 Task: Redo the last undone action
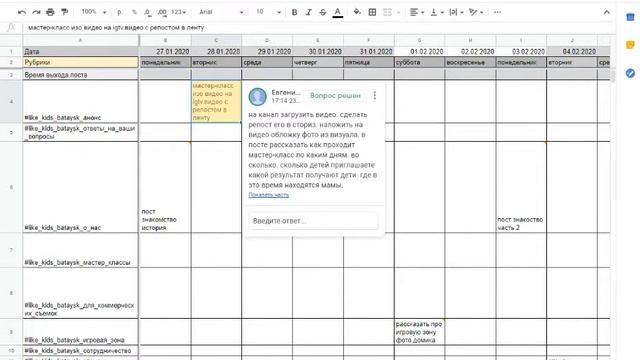(x=36, y=12)
